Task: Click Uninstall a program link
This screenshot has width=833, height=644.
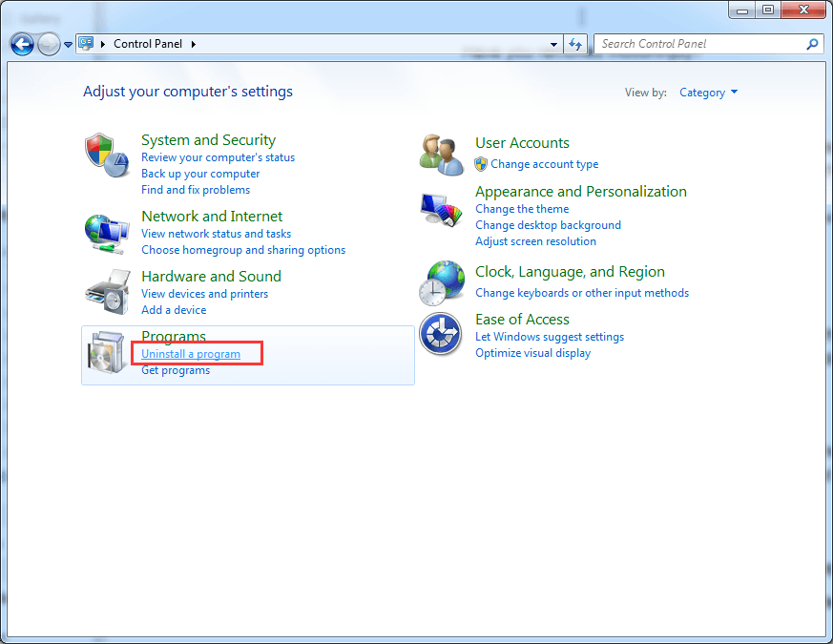Action: tap(191, 354)
